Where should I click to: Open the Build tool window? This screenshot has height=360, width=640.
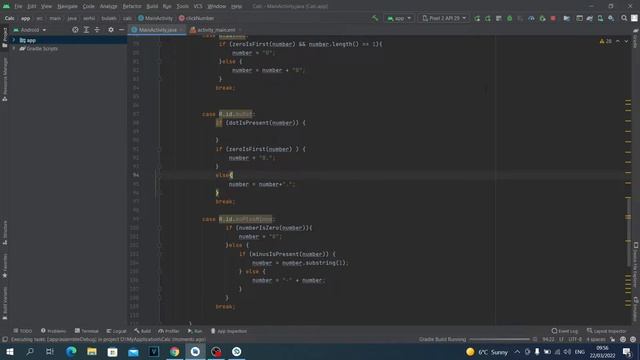[142, 331]
